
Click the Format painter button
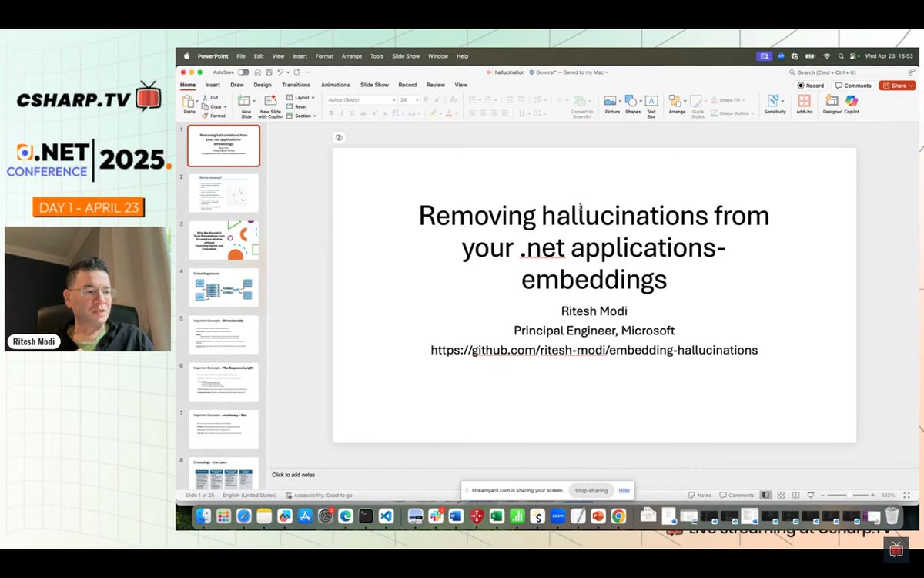tap(214, 116)
